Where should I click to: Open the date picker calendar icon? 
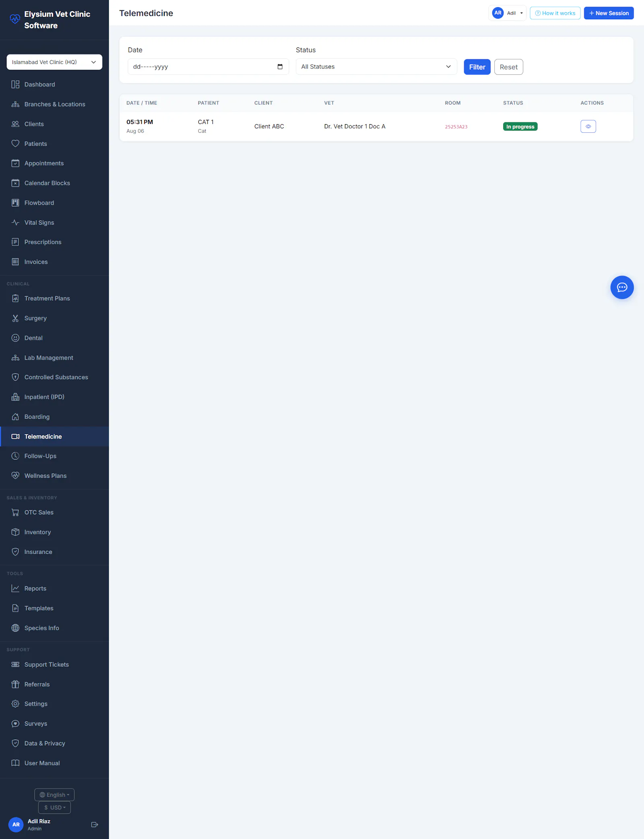[x=280, y=67]
